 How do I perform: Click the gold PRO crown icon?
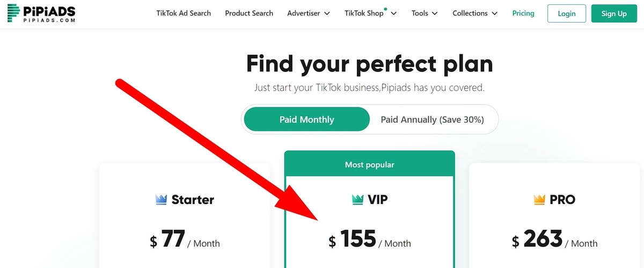click(x=539, y=200)
